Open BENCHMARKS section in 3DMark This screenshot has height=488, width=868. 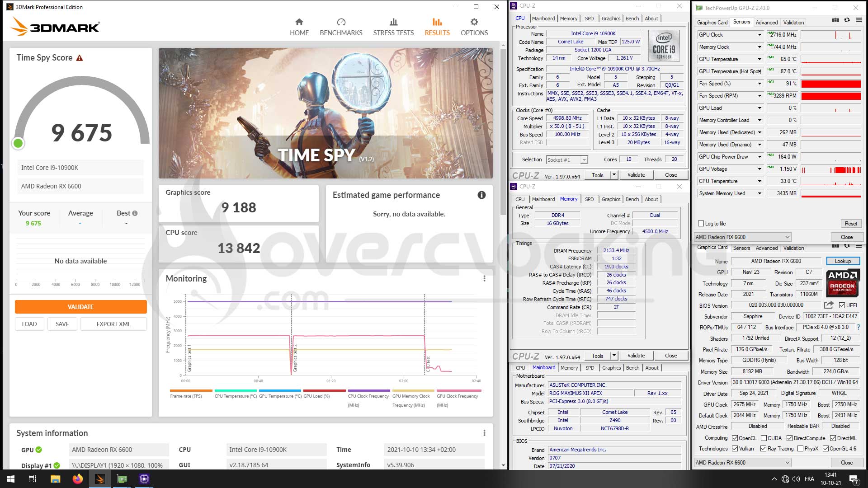pyautogui.click(x=341, y=27)
